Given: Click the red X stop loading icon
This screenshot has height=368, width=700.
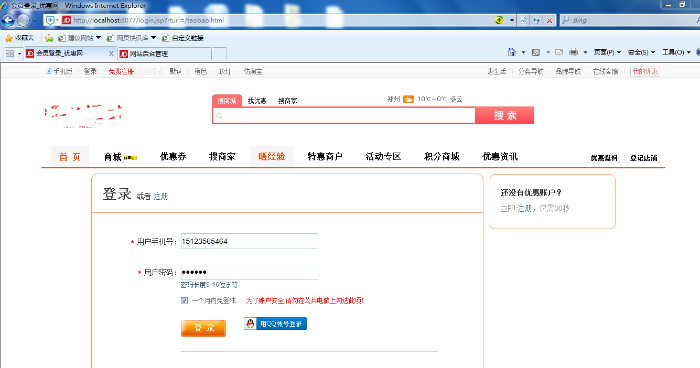Looking at the screenshot, I should [550, 20].
